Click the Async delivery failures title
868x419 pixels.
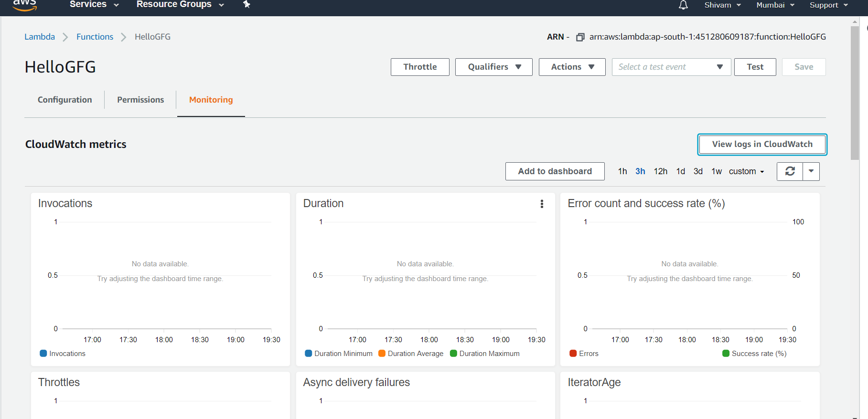(x=356, y=382)
